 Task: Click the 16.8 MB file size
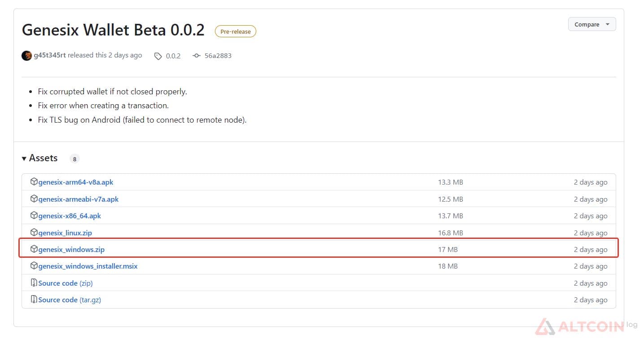click(451, 233)
